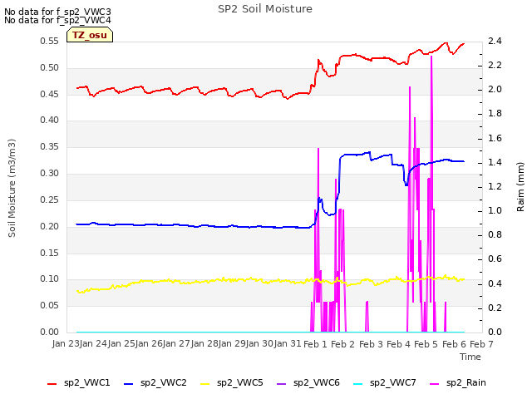
Task: Click the Jan 26 x-axis tick label
Action: point(149,343)
